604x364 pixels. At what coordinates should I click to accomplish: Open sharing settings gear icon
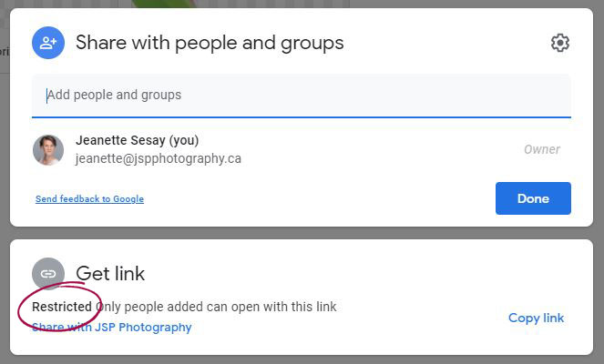click(x=559, y=43)
